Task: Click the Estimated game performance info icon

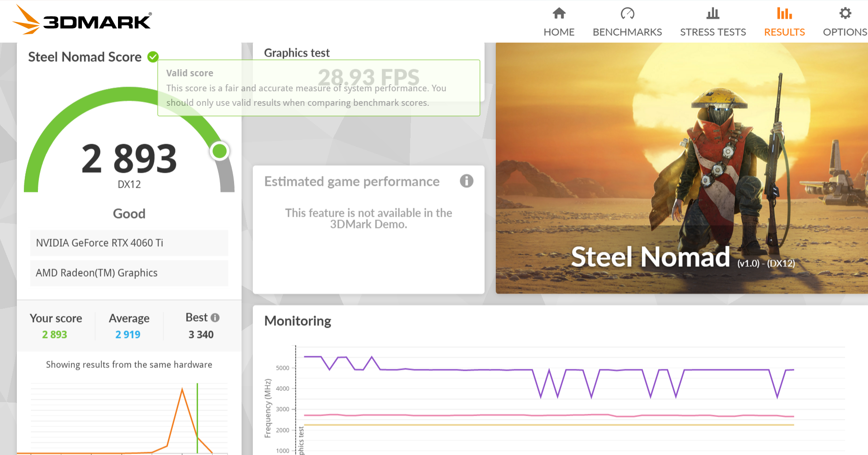Action: (466, 181)
